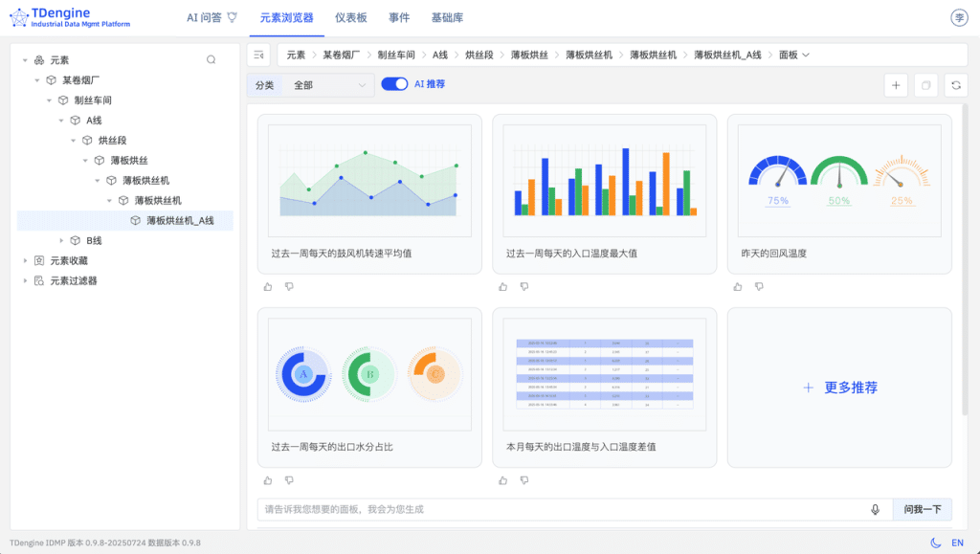Collapse the 烘丝段 tree node
The image size is (980, 554).
click(73, 140)
